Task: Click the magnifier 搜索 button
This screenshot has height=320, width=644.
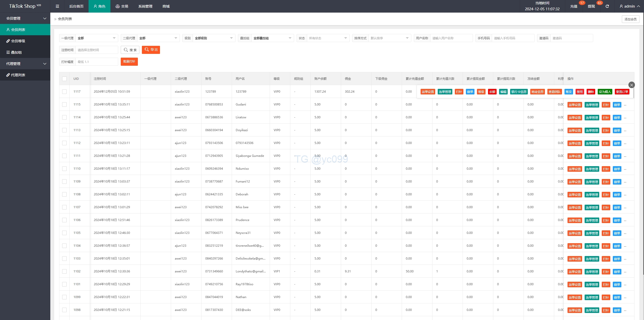Action: 130,50
